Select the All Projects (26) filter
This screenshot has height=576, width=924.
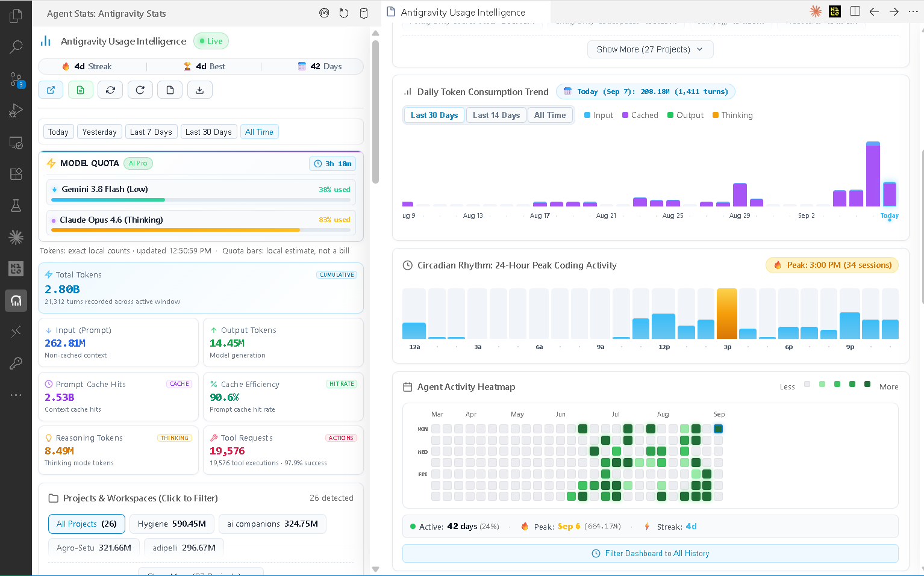tap(87, 524)
